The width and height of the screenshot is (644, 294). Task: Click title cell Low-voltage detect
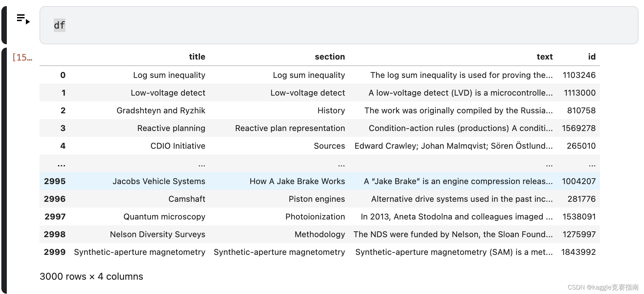(x=168, y=93)
